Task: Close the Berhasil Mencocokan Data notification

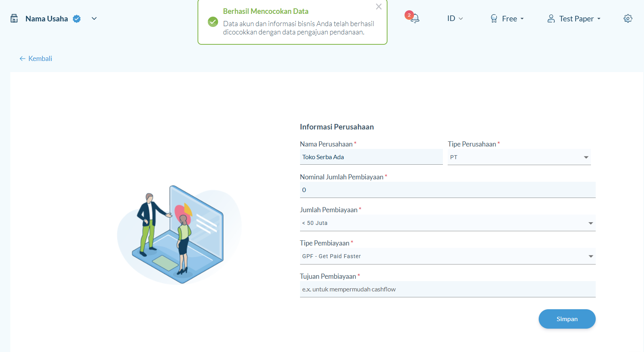Action: click(379, 7)
